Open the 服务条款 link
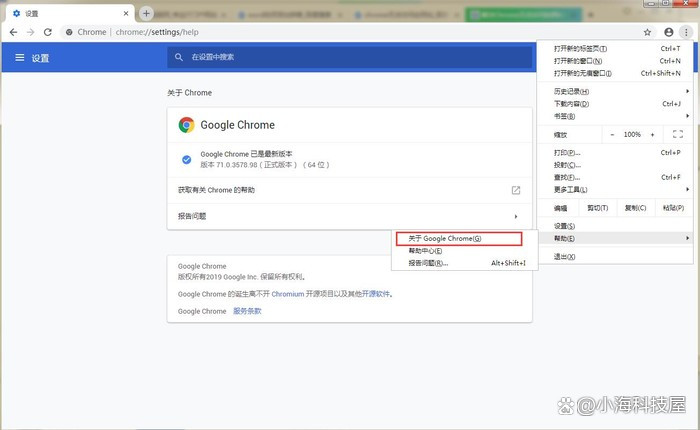 [247, 311]
